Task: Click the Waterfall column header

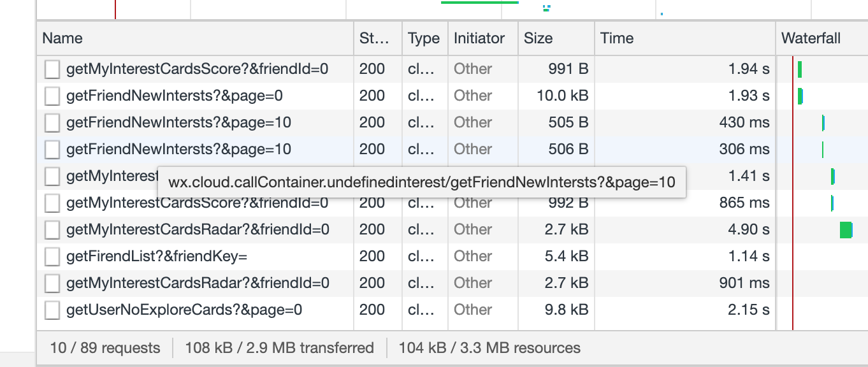Action: (x=811, y=38)
